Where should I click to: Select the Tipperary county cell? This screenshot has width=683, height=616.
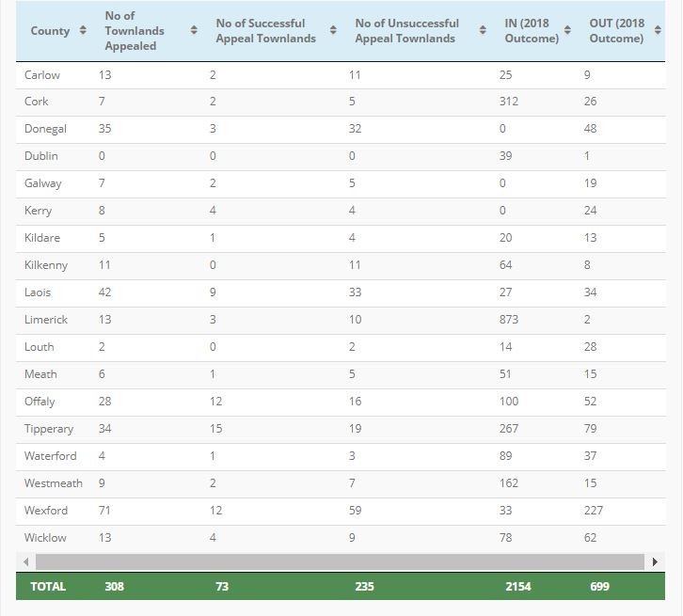[x=49, y=429]
